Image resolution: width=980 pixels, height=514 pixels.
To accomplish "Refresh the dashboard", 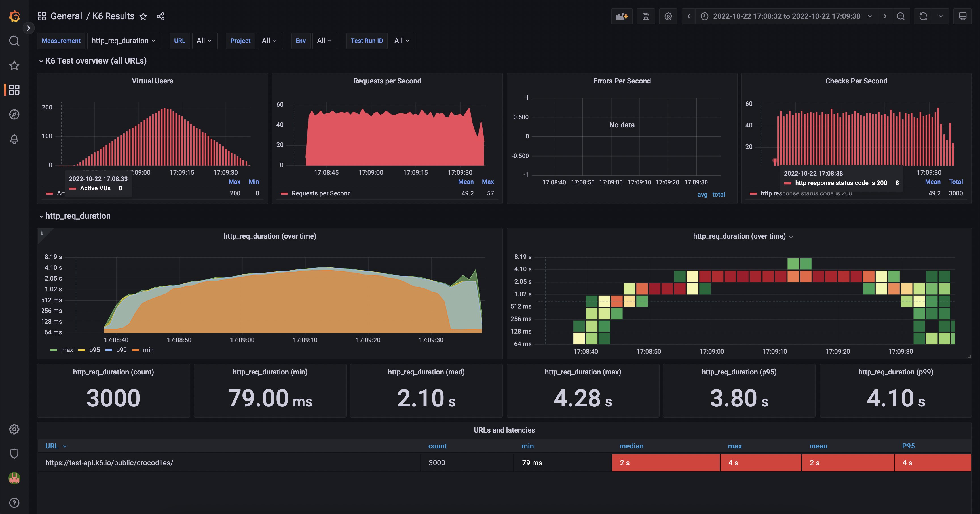I will pyautogui.click(x=923, y=16).
